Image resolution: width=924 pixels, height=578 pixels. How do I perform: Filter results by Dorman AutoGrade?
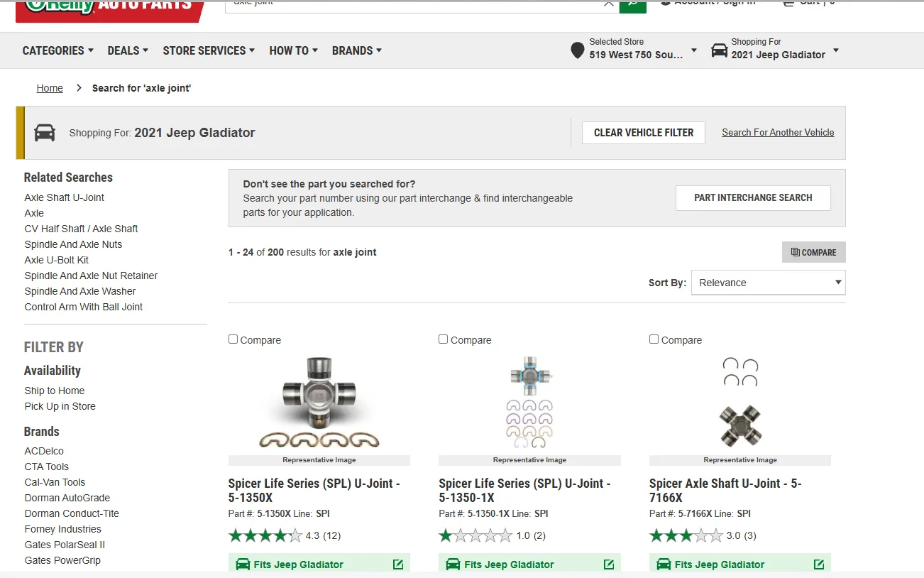point(67,498)
